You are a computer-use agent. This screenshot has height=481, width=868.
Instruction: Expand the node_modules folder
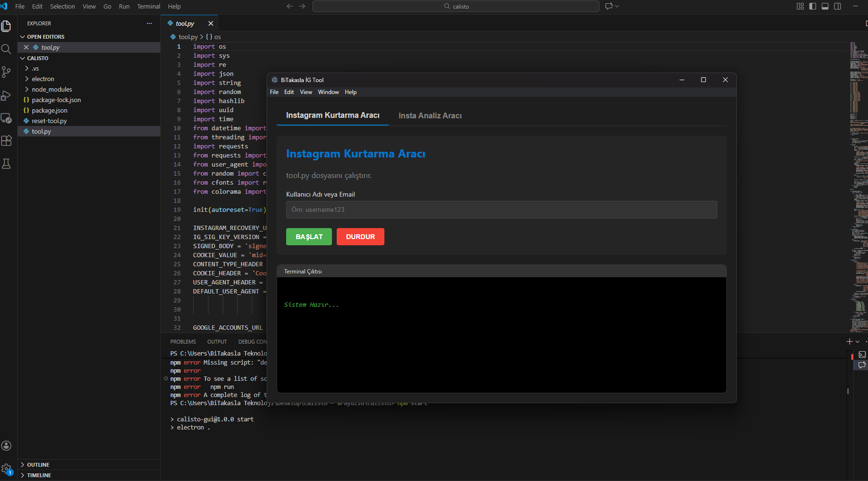(52, 90)
